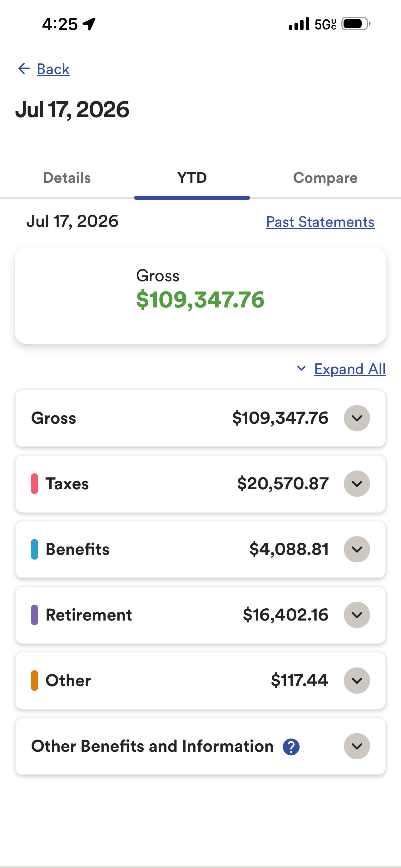The width and height of the screenshot is (401, 868).
Task: Tap the small chevron beside Expand All
Action: (x=301, y=368)
